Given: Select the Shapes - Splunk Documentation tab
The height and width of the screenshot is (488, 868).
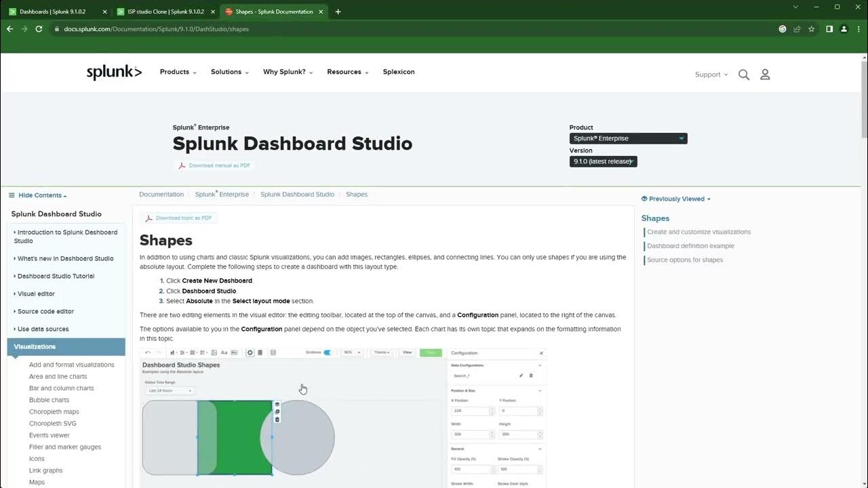Looking at the screenshot, I should tap(273, 12).
